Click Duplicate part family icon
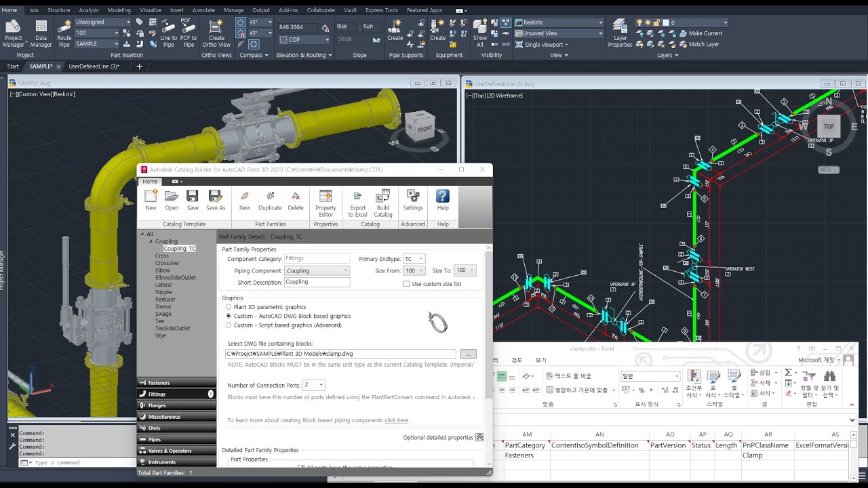Image resolution: width=868 pixels, height=488 pixels. 270,201
